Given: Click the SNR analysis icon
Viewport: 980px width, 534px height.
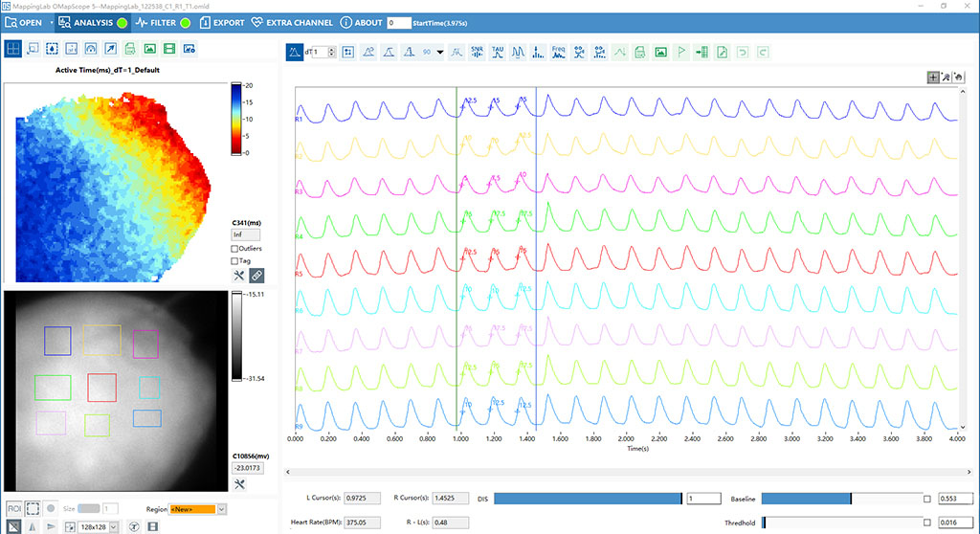Looking at the screenshot, I should 477,52.
